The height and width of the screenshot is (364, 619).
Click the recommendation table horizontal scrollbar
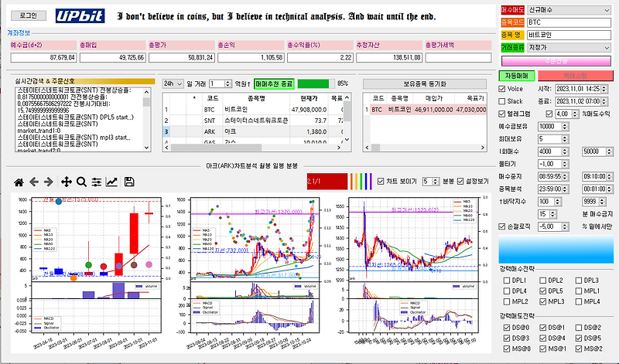[x=253, y=148]
